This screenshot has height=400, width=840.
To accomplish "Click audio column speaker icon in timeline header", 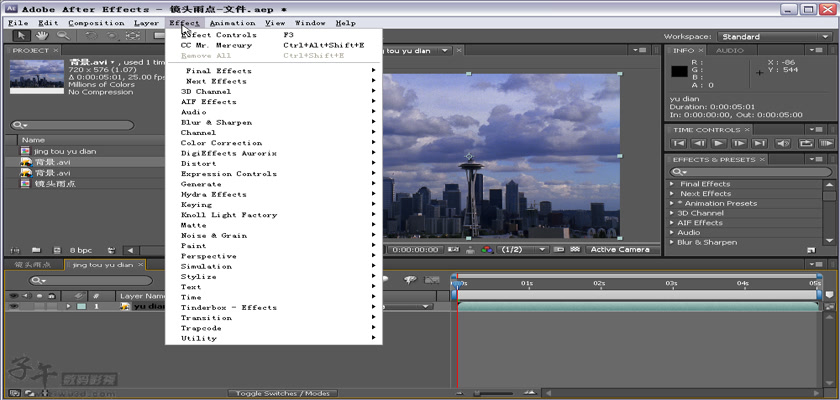I will pos(28,296).
